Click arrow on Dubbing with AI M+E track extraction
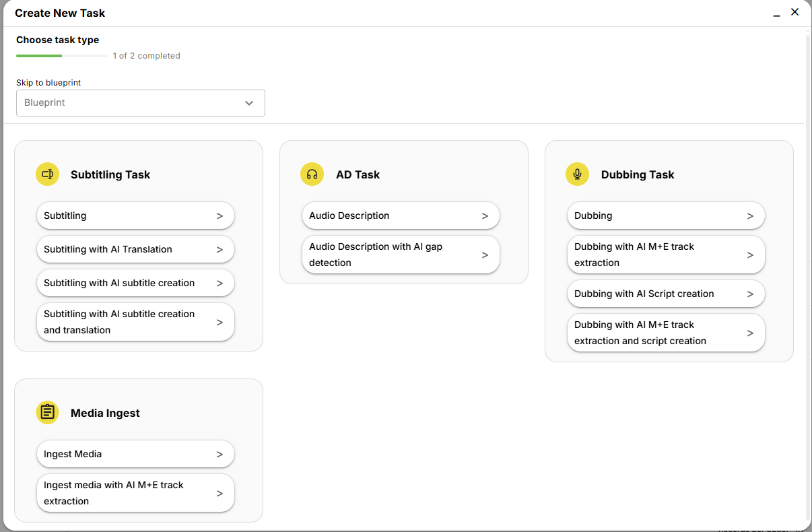The height and width of the screenshot is (532, 812). 750,255
